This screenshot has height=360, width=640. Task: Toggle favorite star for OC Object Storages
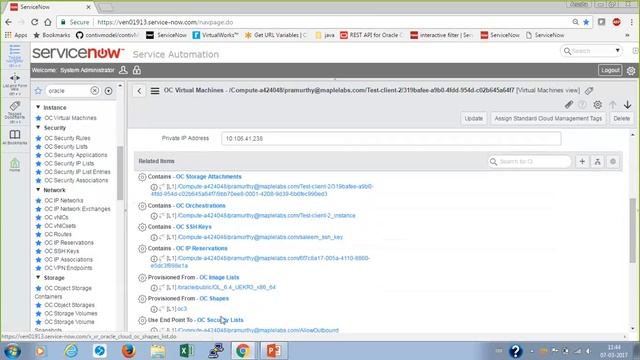tap(39, 305)
